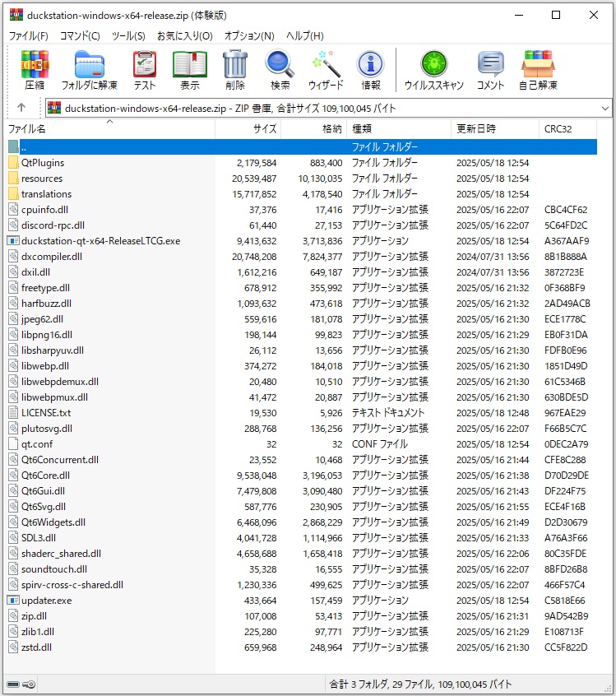
Task: Open the コマンド(C) menu
Action: (x=80, y=35)
